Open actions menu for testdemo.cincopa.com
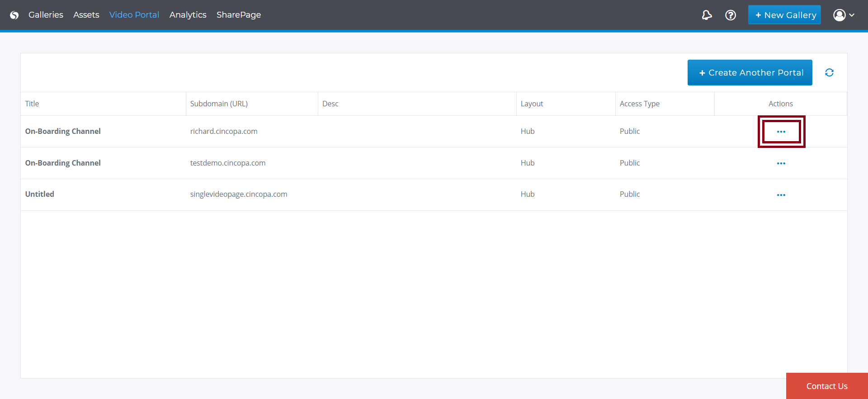868x399 pixels. pyautogui.click(x=781, y=163)
